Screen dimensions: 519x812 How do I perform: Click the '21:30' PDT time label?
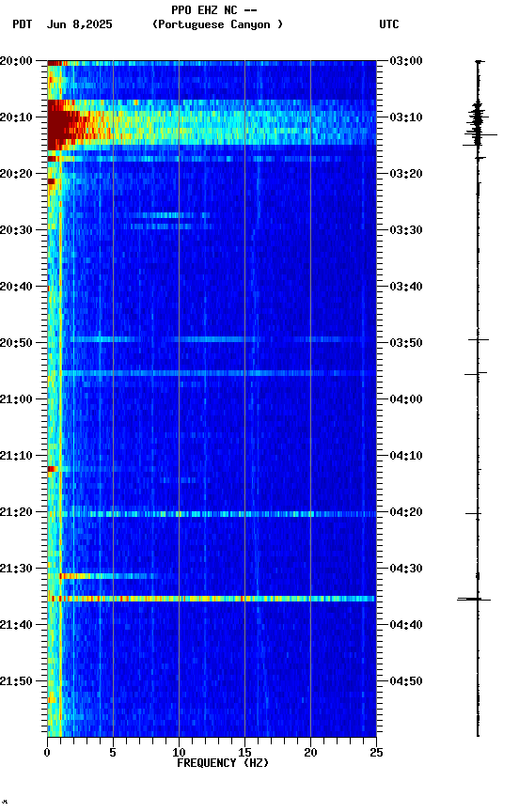point(16,569)
